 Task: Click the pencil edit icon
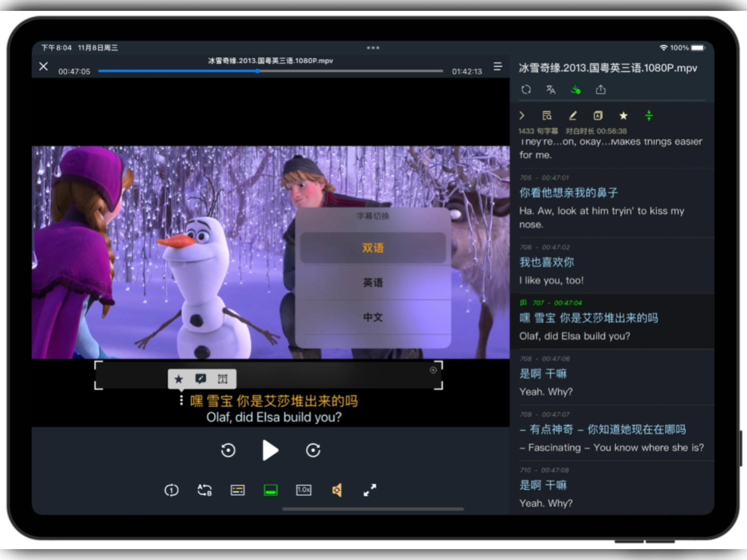[x=573, y=116]
